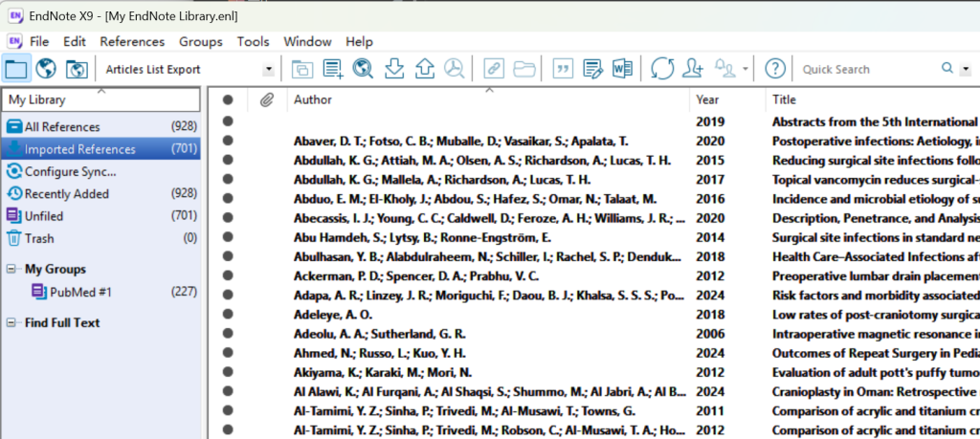Open the Tools menu

[x=253, y=41]
